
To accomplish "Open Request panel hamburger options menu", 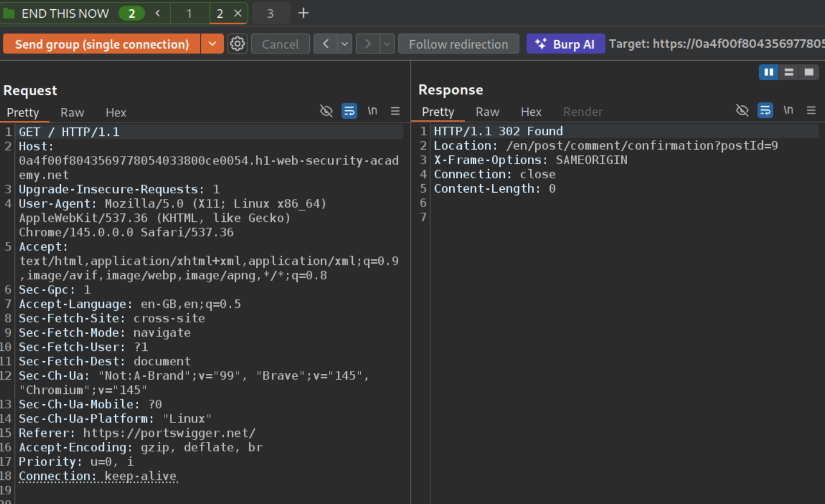I will 395,111.
